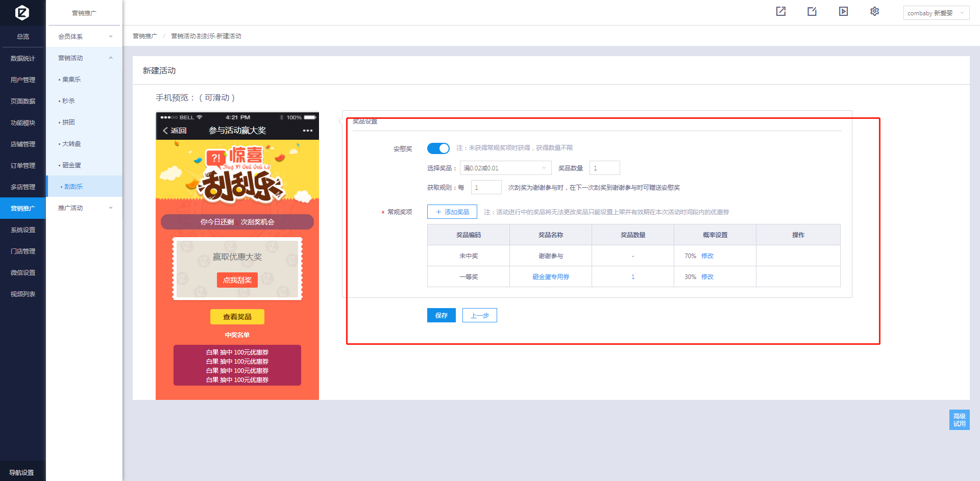Click 修改 for the 70% probability row
Viewport: 980px width, 481px height.
[707, 256]
